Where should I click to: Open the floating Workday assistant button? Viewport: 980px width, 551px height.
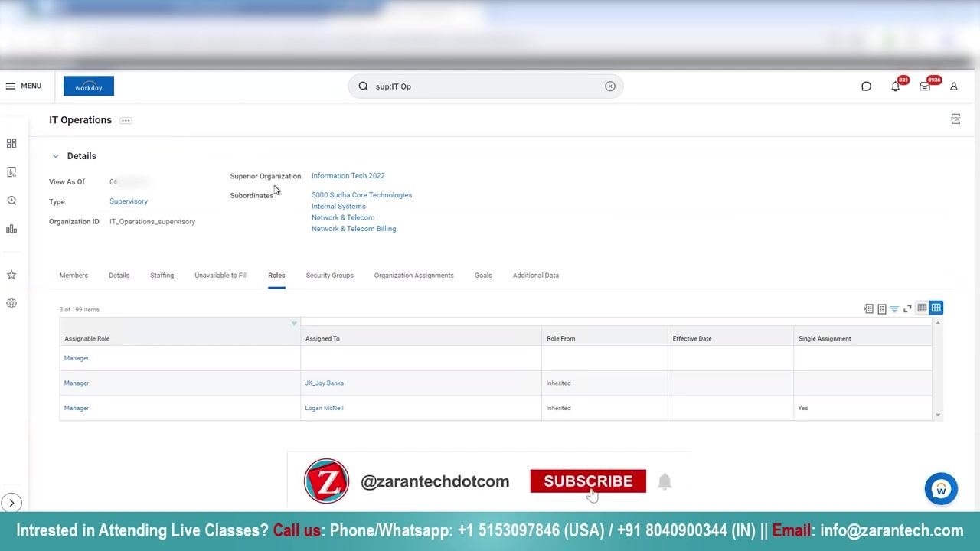pyautogui.click(x=941, y=489)
